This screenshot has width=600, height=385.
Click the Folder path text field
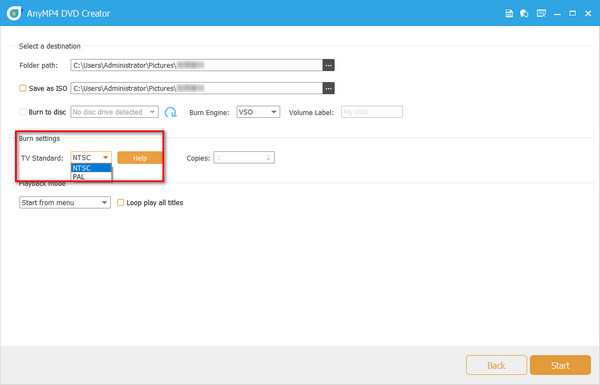[197, 65]
